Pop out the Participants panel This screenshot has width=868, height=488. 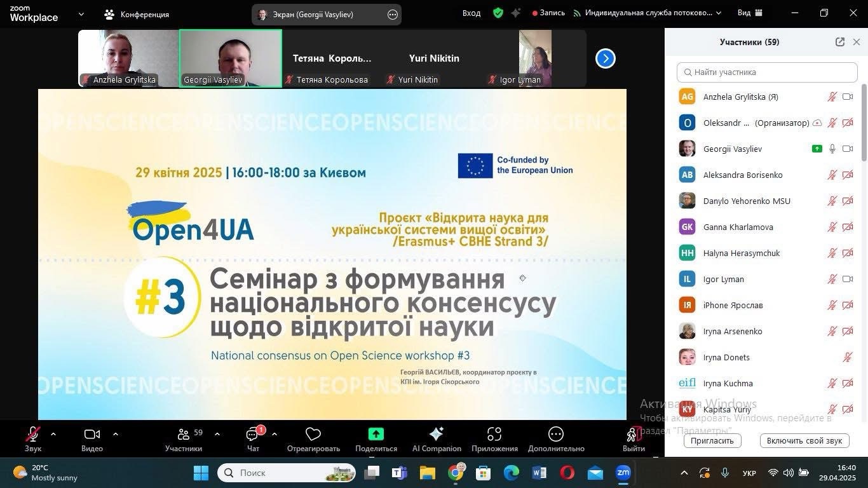tap(839, 42)
